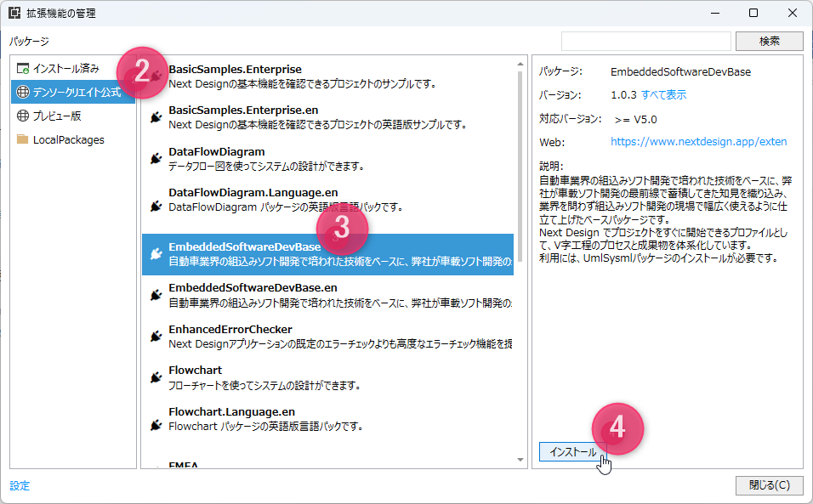Click the plug icon of Flowchart.Language.en
The height and width of the screenshot is (504, 813).
click(x=156, y=425)
